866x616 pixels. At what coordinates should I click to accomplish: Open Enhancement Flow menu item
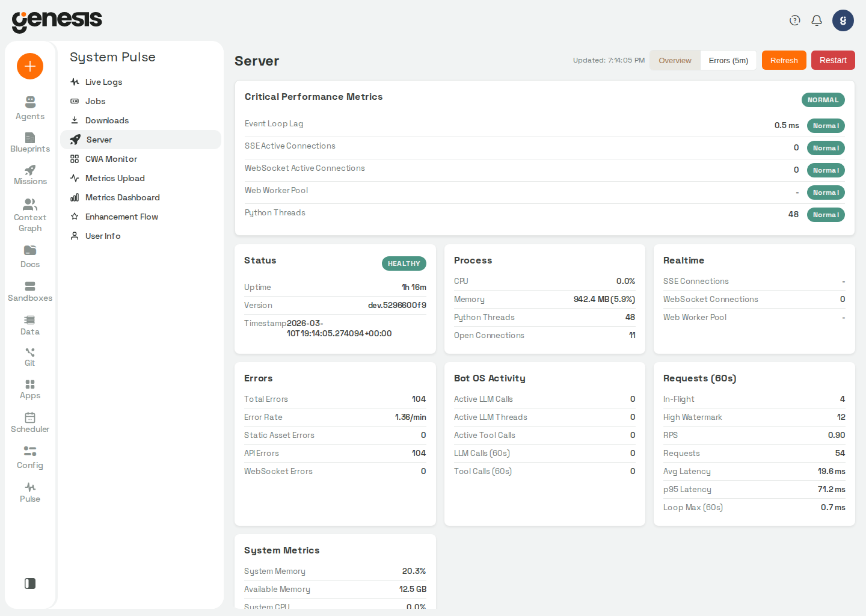click(x=141, y=217)
